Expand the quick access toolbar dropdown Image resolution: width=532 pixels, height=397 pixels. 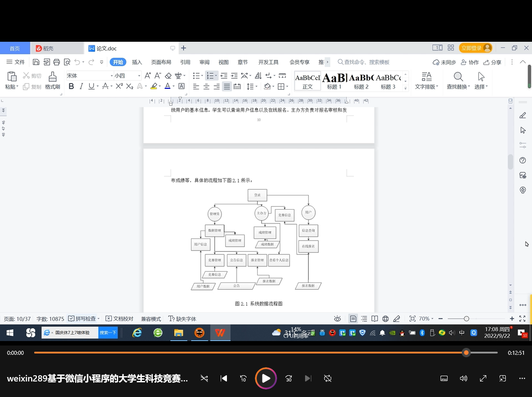coord(101,62)
